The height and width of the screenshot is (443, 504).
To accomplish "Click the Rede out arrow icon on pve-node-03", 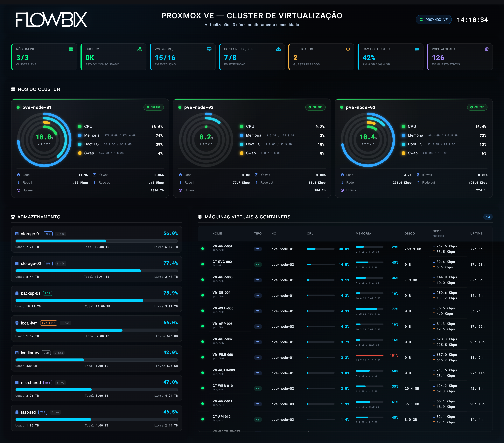I will (x=418, y=183).
